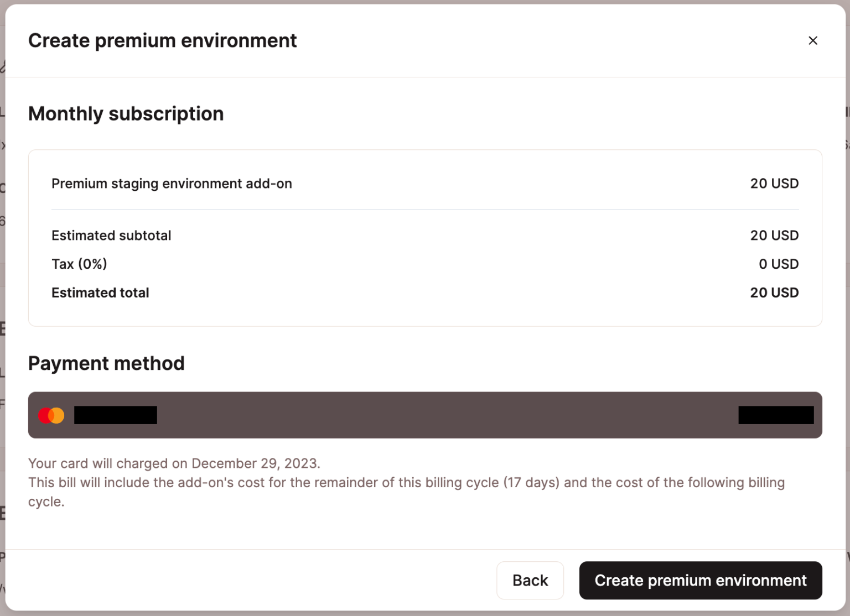Click the Payment method heading
This screenshot has width=850, height=616.
pos(107,363)
